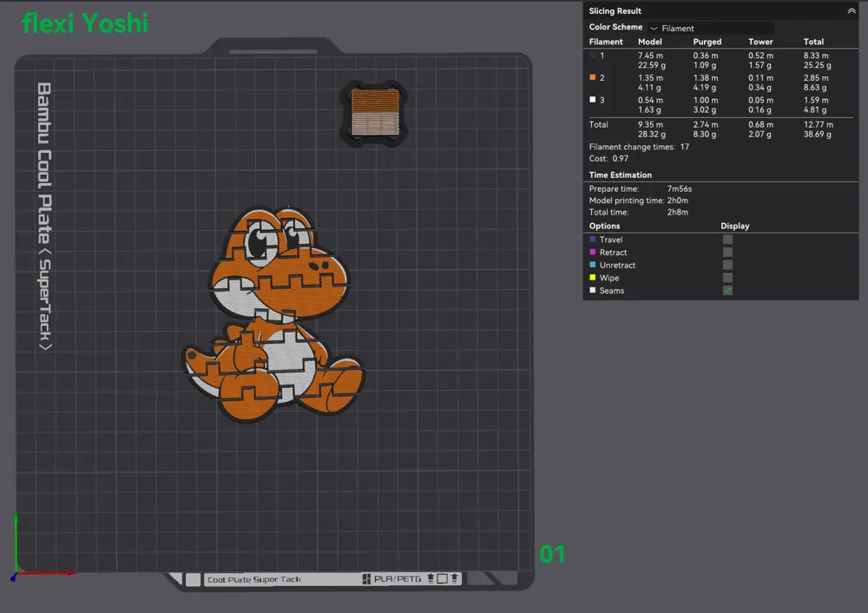Image resolution: width=868 pixels, height=613 pixels.
Task: Click the 7.45 m model value
Action: [x=650, y=56]
